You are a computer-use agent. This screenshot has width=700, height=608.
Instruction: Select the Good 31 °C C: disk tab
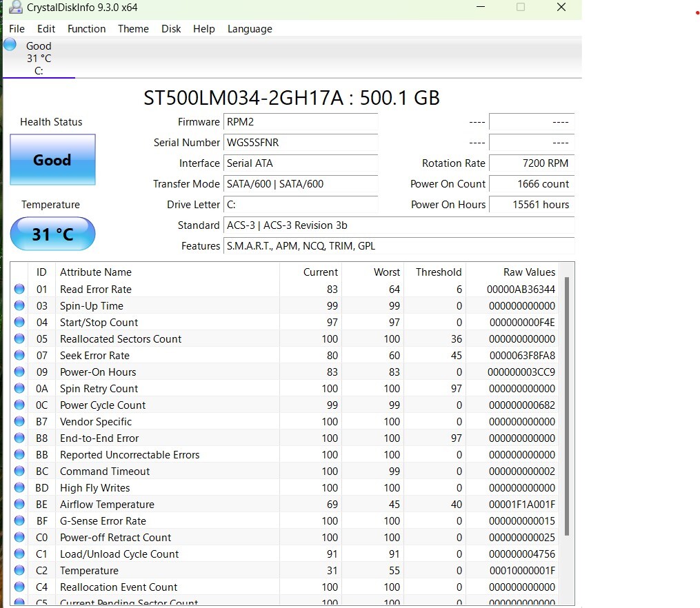tap(39, 59)
